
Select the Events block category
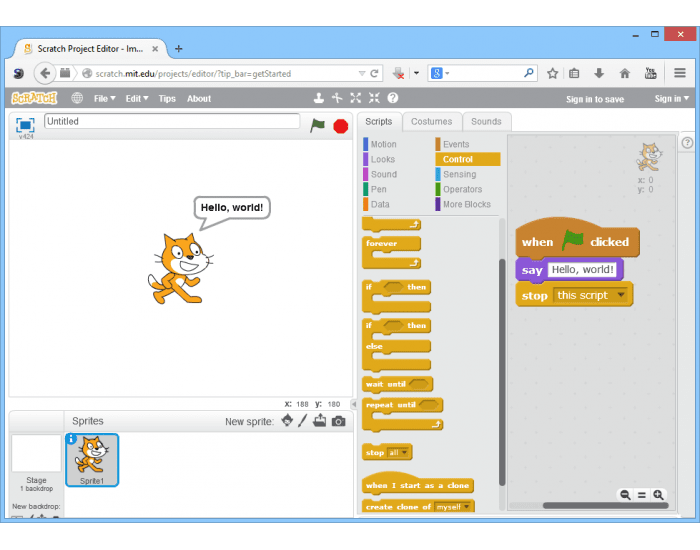point(456,144)
